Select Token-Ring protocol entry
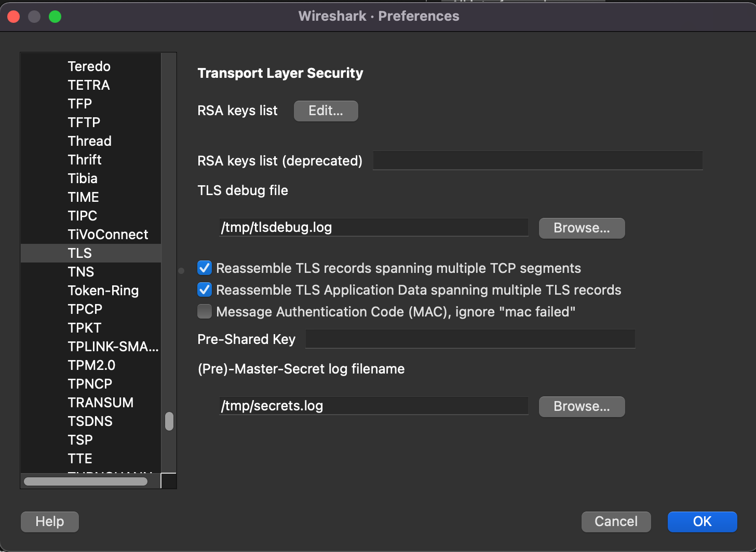Screen dimensions: 756x552 tap(91, 291)
